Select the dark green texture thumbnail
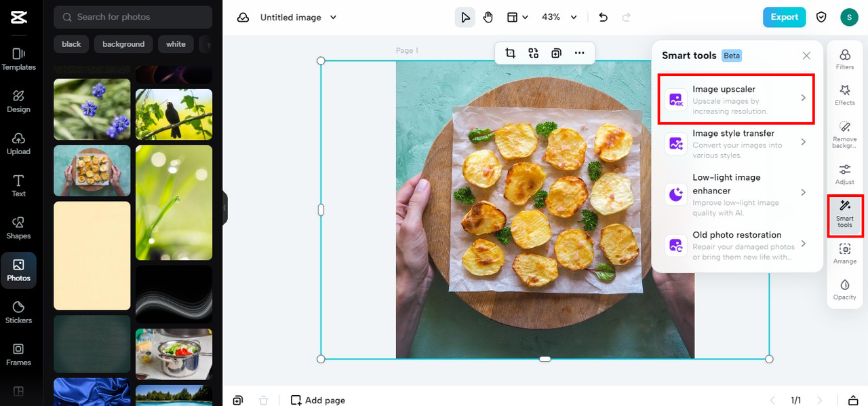Screen dimensions: 868x406 point(92,344)
